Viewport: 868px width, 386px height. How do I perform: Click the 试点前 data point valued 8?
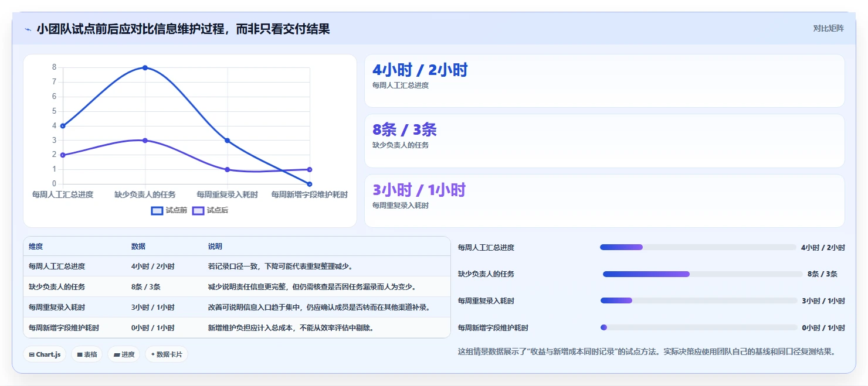click(x=145, y=67)
